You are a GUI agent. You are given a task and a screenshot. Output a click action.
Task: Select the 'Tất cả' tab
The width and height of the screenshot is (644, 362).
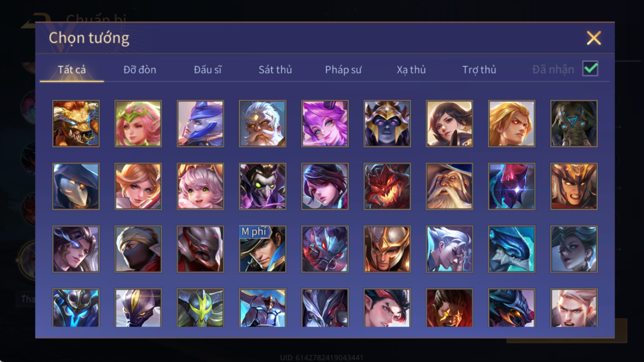coord(72,70)
